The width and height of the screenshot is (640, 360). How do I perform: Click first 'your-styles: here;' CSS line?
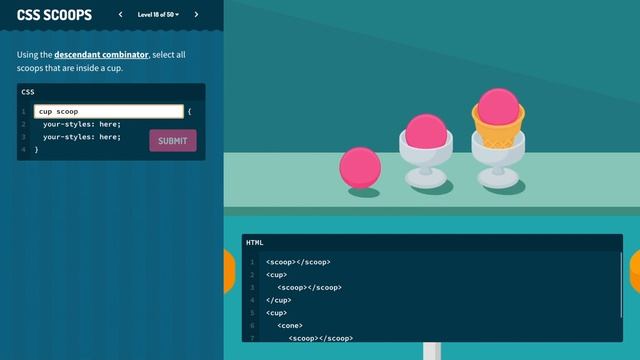pos(82,124)
